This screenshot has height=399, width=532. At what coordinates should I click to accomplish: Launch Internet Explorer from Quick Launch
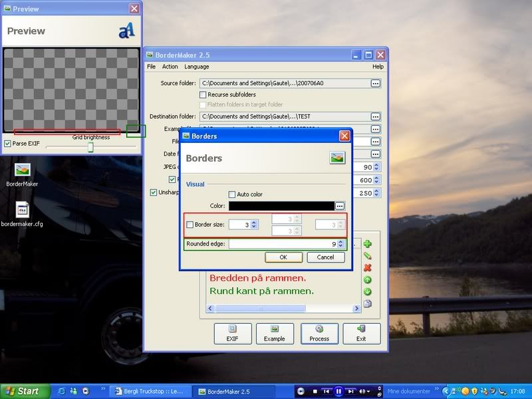tap(62, 391)
